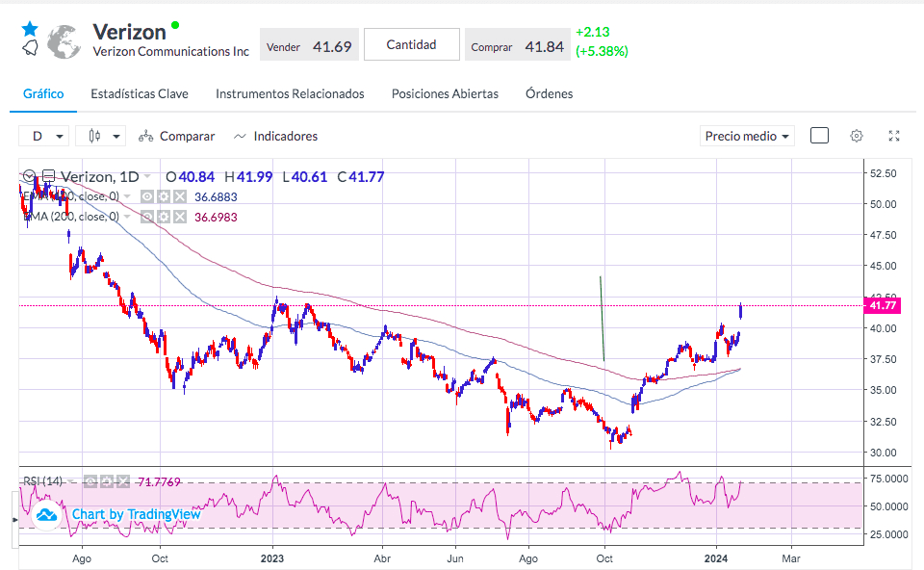Click the Verizon Communications Inc subtitle
924x570 pixels.
click(171, 52)
